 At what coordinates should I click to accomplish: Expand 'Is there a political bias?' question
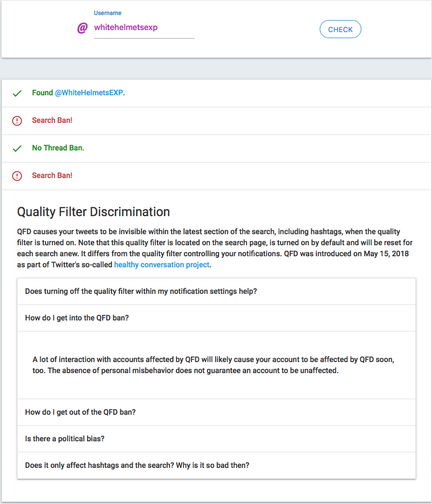click(216, 439)
